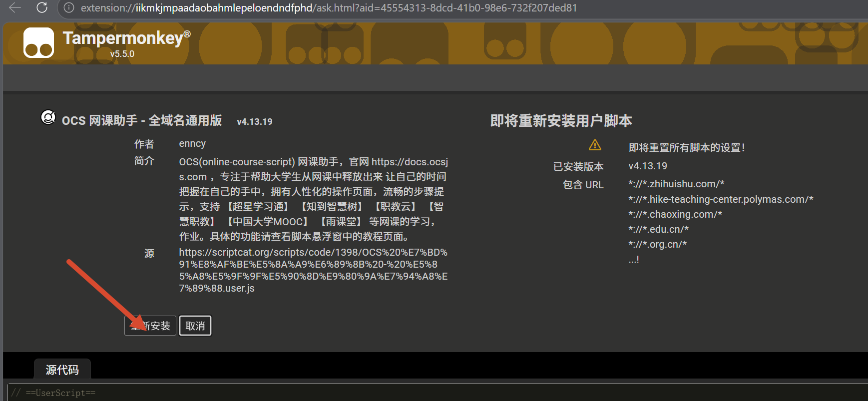Focus the browser address bar URL
The height and width of the screenshot is (401, 868).
[x=329, y=8]
